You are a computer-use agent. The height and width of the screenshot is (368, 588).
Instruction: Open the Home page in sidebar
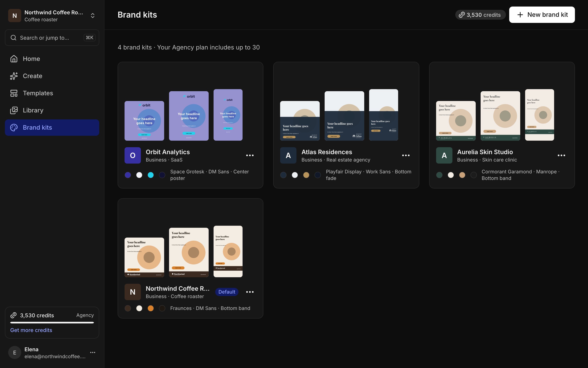coord(52,59)
